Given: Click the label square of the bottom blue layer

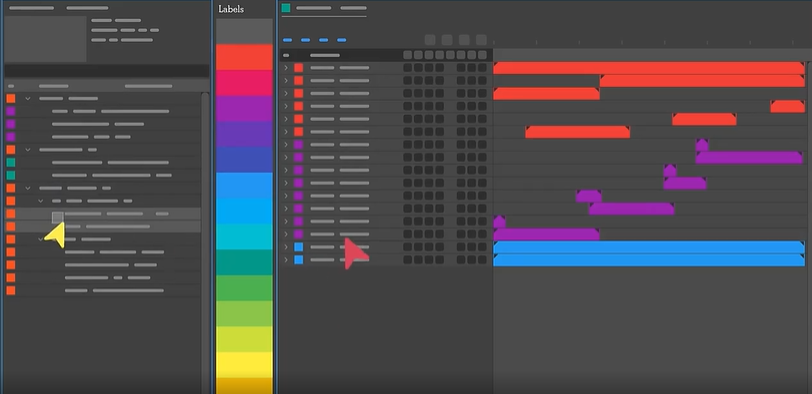Looking at the screenshot, I should pos(299,260).
